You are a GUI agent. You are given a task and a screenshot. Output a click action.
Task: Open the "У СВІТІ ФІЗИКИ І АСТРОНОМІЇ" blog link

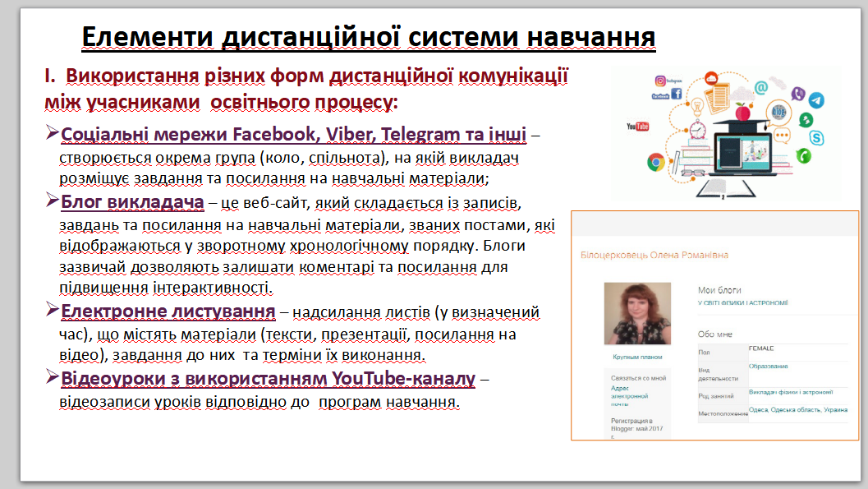[x=743, y=303]
